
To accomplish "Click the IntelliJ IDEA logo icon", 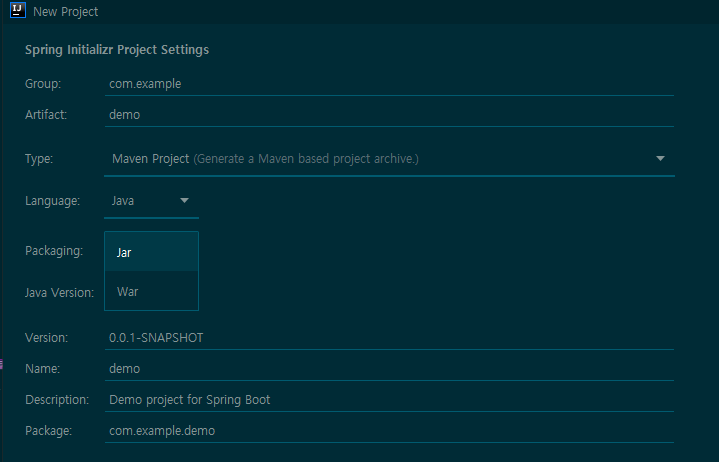I will (18, 10).
